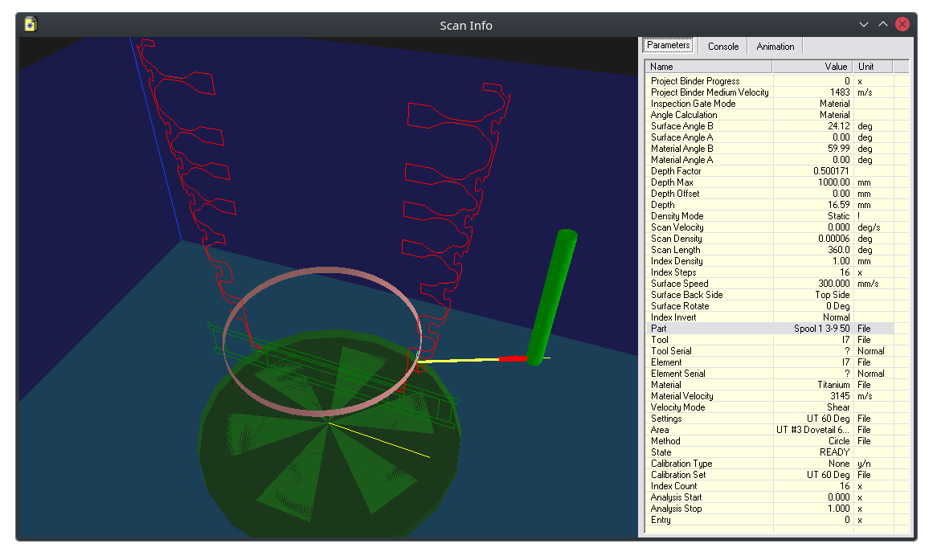Select the Inspection Gate Mode row label
933x560 pixels.
(694, 104)
